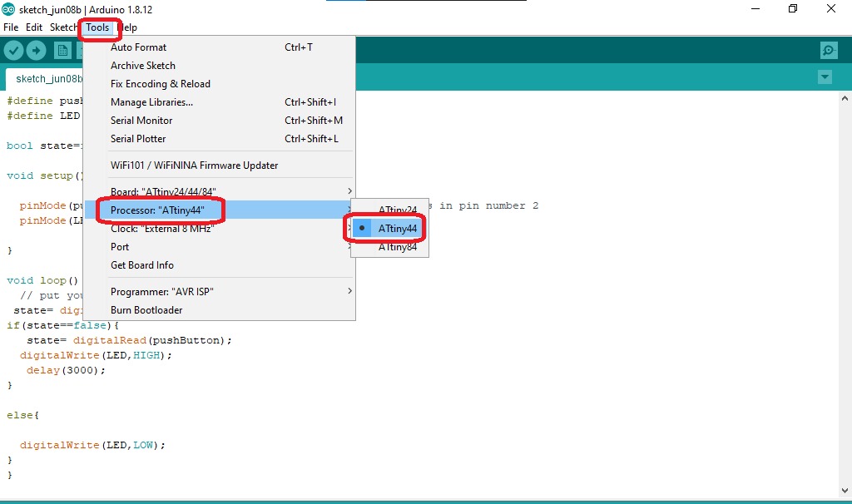The width and height of the screenshot is (852, 504).
Task: Click the bool state declaration line
Action: coord(43,146)
